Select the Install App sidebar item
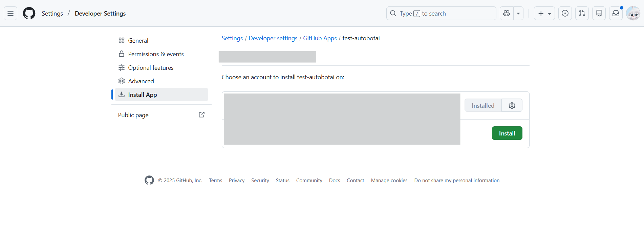644x231 pixels. 162,94
